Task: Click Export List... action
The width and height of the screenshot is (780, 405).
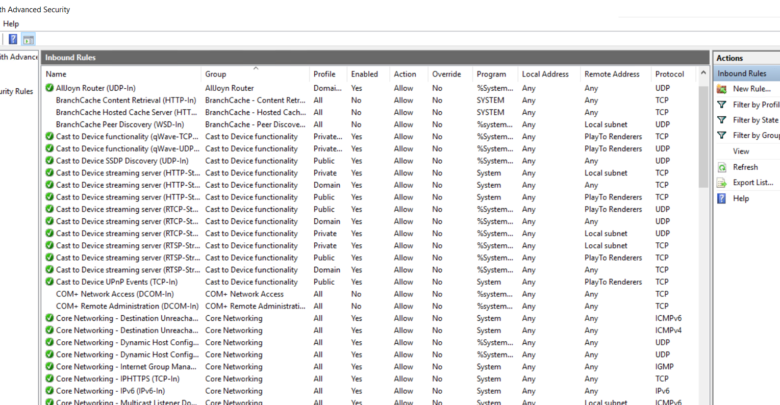Action: 753,183
